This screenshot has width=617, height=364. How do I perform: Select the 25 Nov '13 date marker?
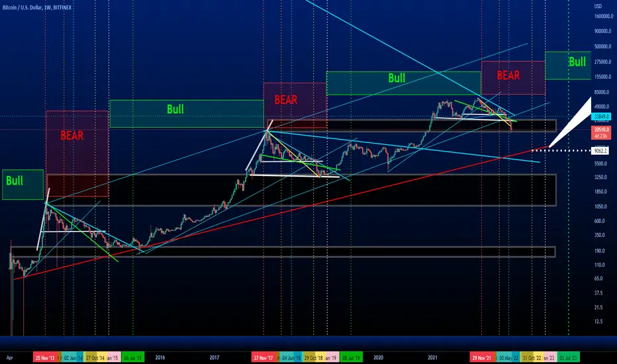(45, 357)
